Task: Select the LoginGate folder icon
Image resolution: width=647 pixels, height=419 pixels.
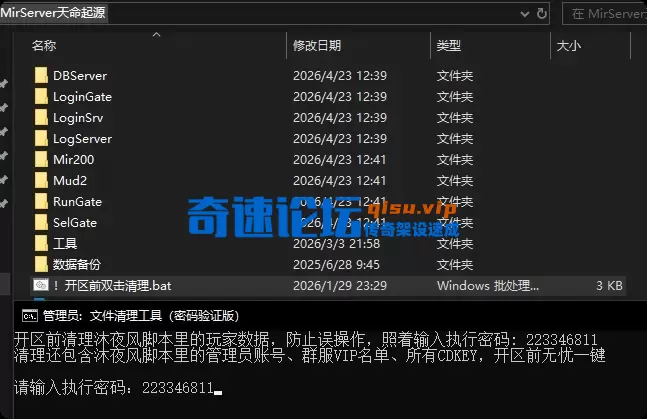Action: pyautogui.click(x=41, y=97)
